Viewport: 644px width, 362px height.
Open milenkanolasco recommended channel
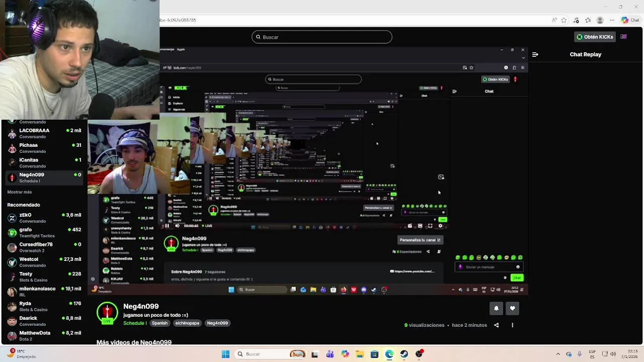[x=44, y=292]
